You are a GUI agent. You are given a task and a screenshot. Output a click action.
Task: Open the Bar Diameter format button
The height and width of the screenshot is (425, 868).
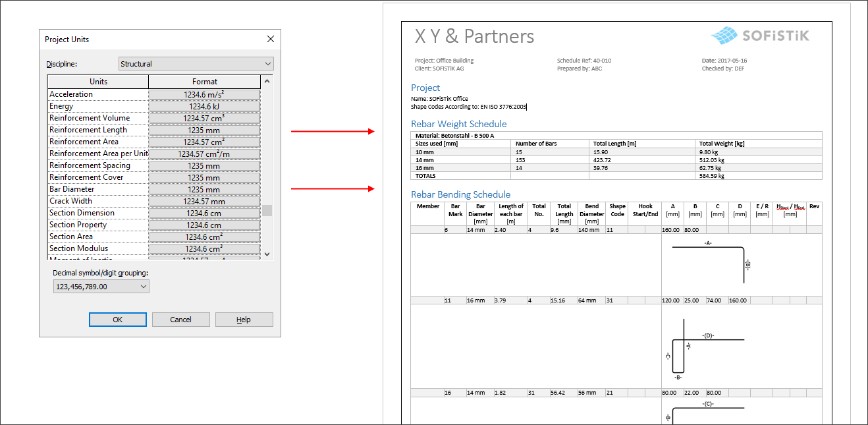pos(205,189)
